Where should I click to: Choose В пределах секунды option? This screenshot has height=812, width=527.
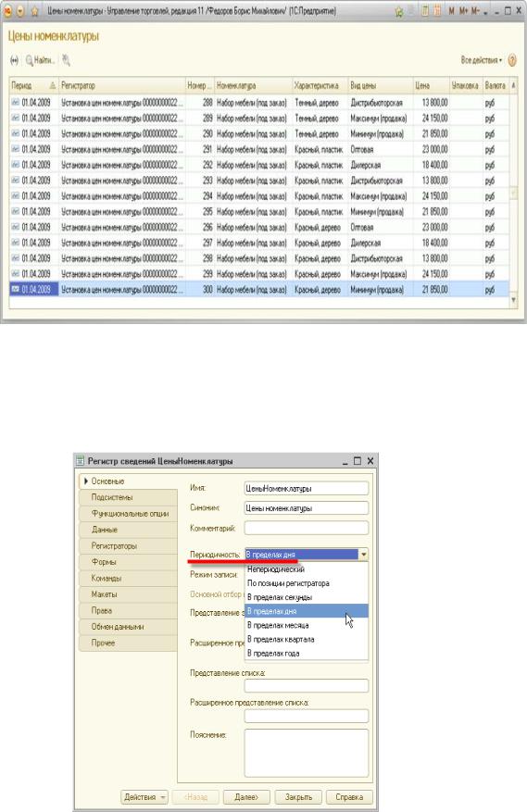click(307, 597)
